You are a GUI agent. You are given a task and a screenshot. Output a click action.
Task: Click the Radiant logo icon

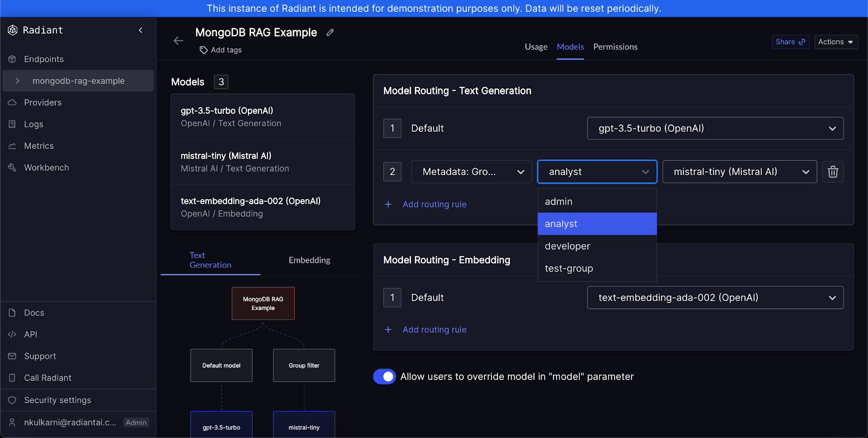12,30
